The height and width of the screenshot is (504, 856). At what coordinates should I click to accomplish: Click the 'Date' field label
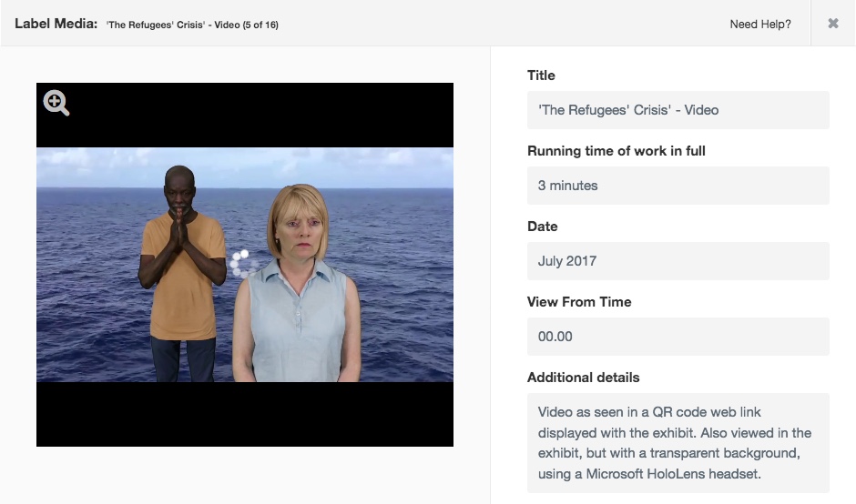(x=543, y=227)
